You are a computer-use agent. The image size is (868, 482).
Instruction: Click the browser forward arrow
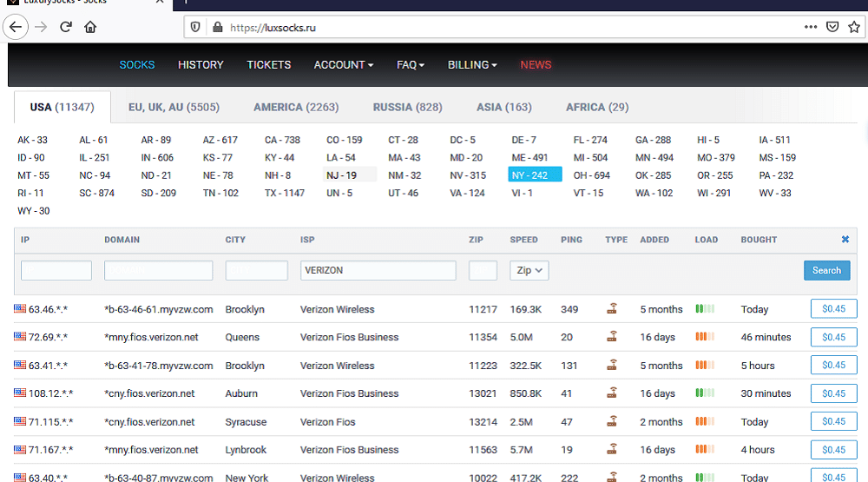click(x=41, y=27)
